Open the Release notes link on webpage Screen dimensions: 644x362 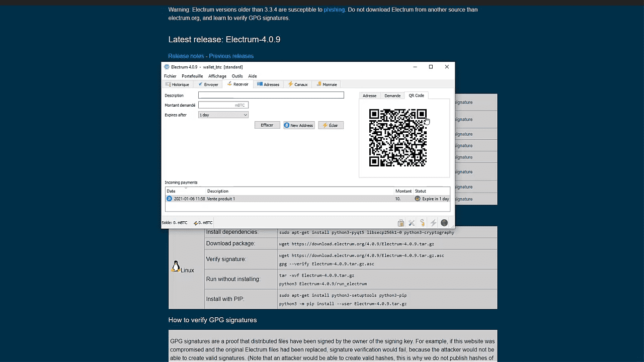pyautogui.click(x=186, y=56)
